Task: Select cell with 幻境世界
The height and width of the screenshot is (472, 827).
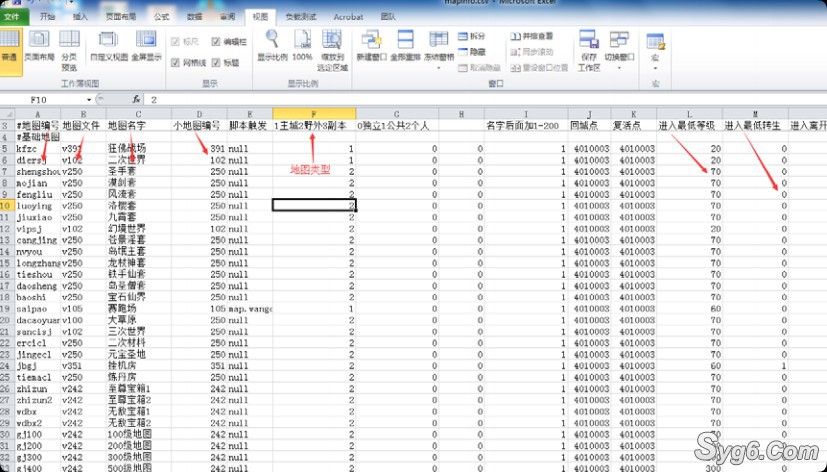Action: tap(138, 228)
